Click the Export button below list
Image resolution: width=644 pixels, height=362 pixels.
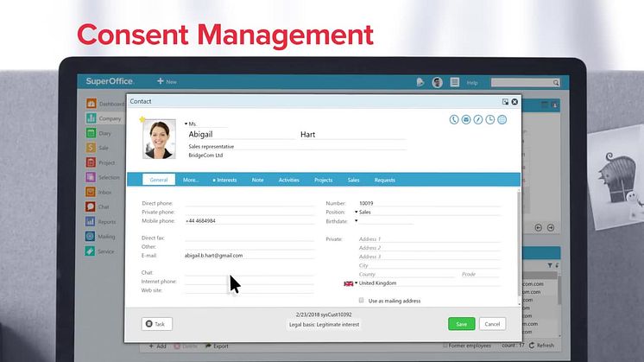point(217,346)
